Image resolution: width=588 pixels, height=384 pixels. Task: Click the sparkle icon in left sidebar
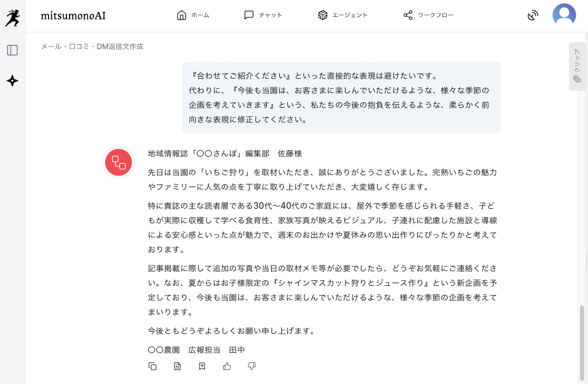coord(12,81)
